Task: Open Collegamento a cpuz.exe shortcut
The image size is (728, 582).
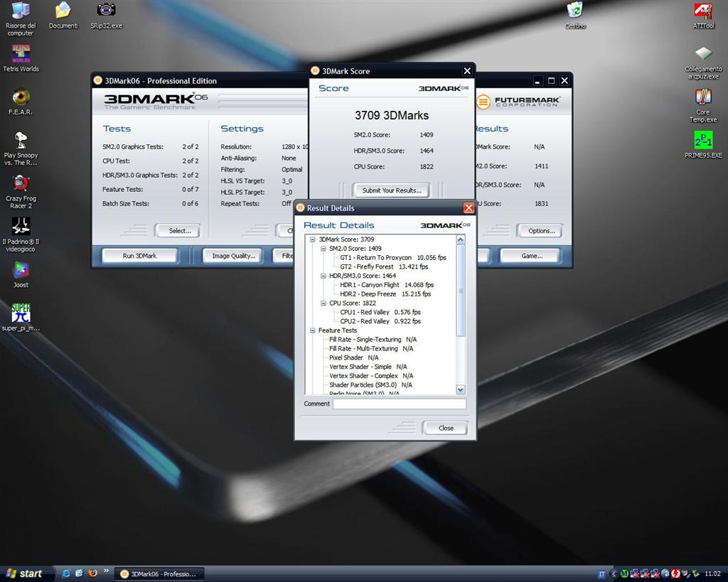Action: [x=703, y=63]
